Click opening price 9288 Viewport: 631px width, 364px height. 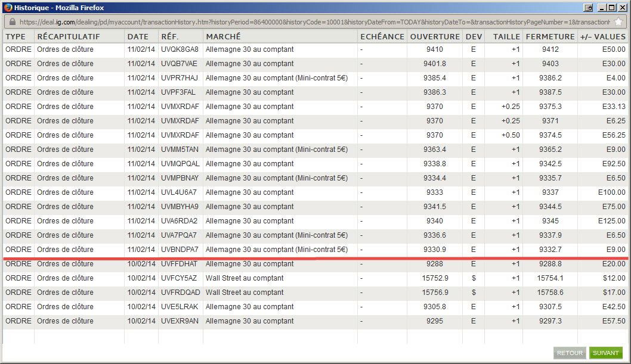[435, 264]
